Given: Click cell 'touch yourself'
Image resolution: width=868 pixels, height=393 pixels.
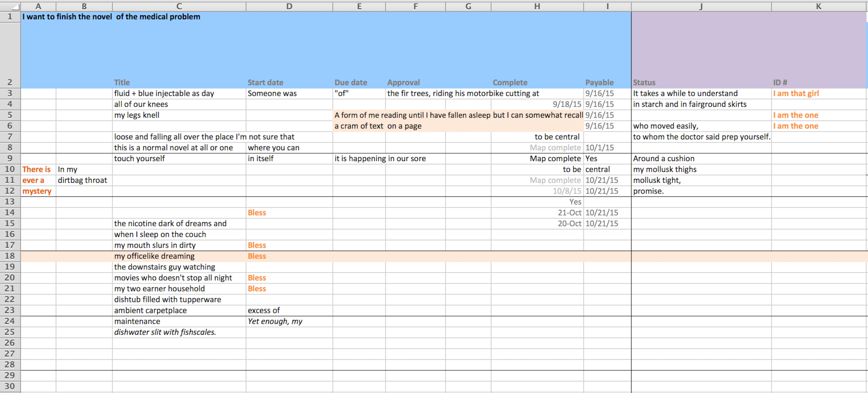Looking at the screenshot, I should [x=179, y=159].
